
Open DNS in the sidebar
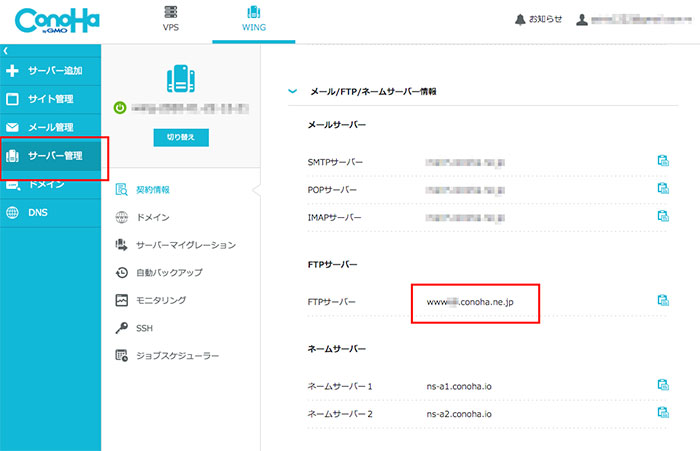pyautogui.click(x=50, y=213)
